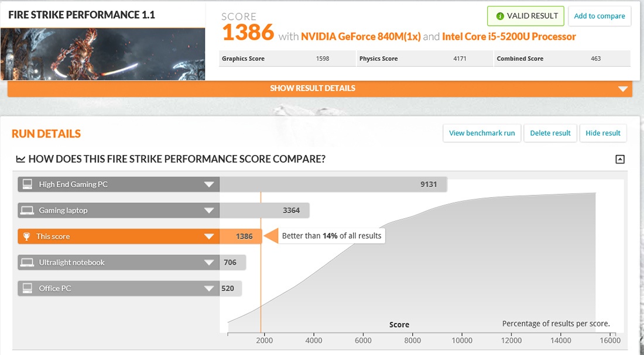
Task: Expand the This score dropdown arrow
Action: 209,236
